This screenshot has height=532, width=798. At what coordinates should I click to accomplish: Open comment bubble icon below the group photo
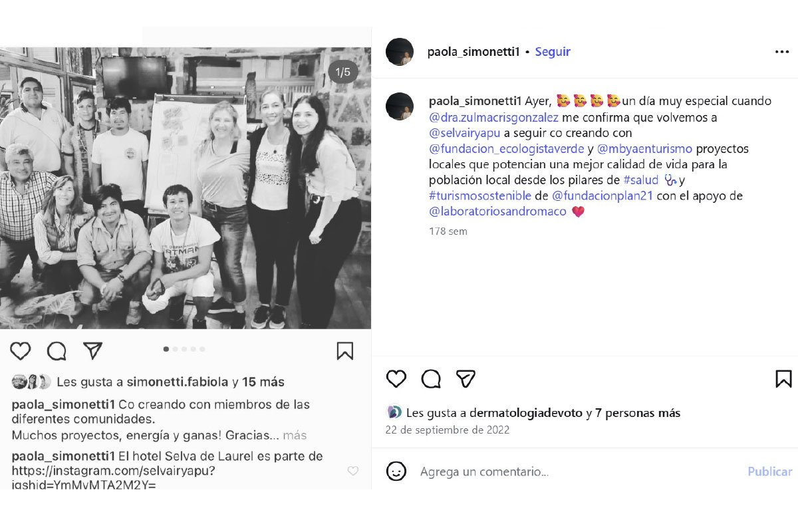pos(57,351)
